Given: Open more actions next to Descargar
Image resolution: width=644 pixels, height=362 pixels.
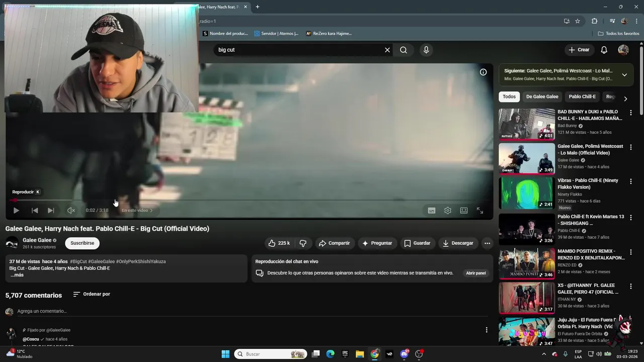Looking at the screenshot, I should point(487,243).
